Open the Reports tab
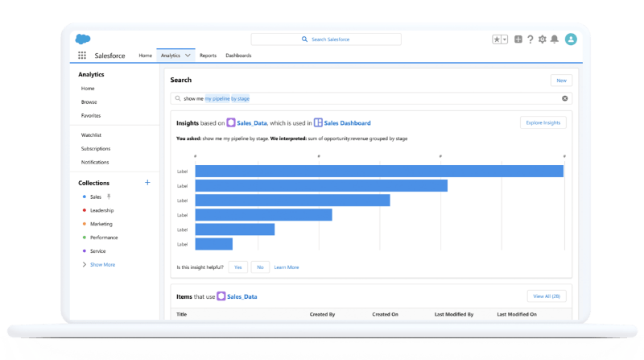Viewport: 644px width, 360px height. (208, 56)
